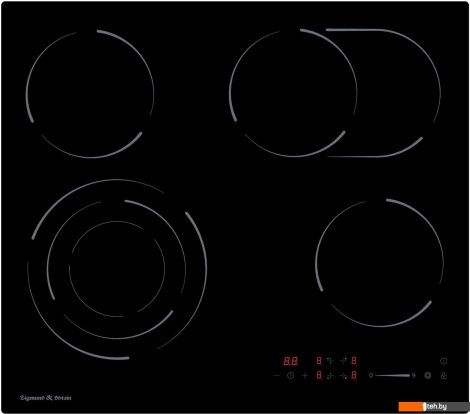Select the bottom-right zone selector cross
The height and width of the screenshot is (414, 470).
coord(344,376)
